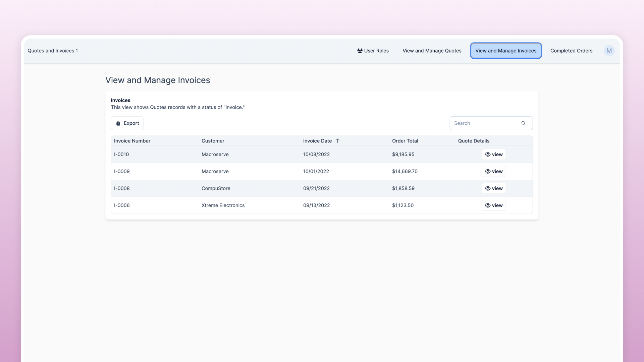The image size is (644, 362).
Task: Open the View and Manage Quotes tab
Action: click(x=432, y=51)
